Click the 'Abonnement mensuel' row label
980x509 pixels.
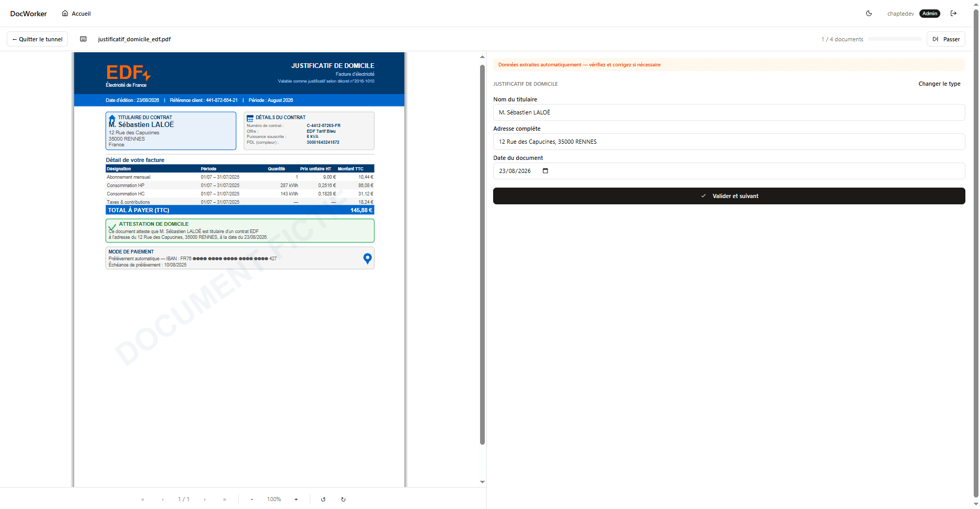click(x=129, y=177)
